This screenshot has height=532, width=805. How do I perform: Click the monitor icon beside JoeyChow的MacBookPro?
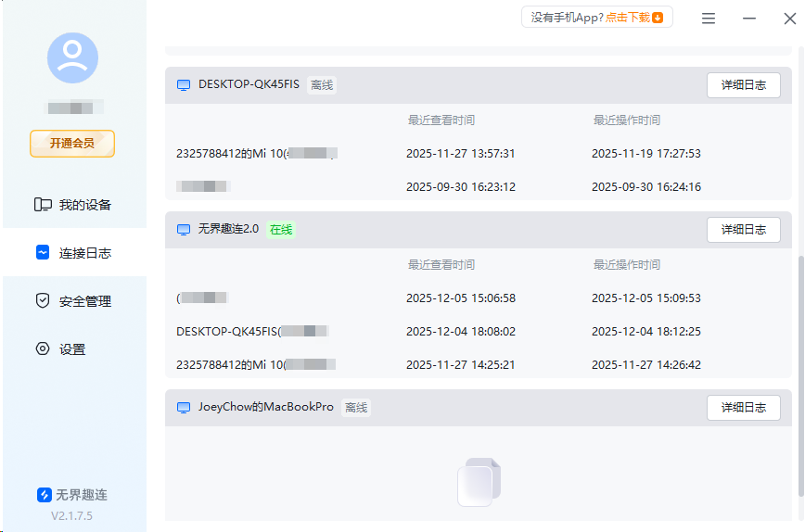184,408
